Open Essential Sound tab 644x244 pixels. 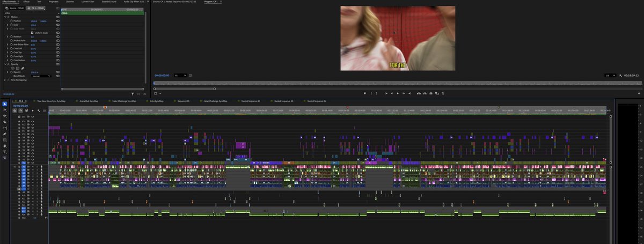pos(109,2)
